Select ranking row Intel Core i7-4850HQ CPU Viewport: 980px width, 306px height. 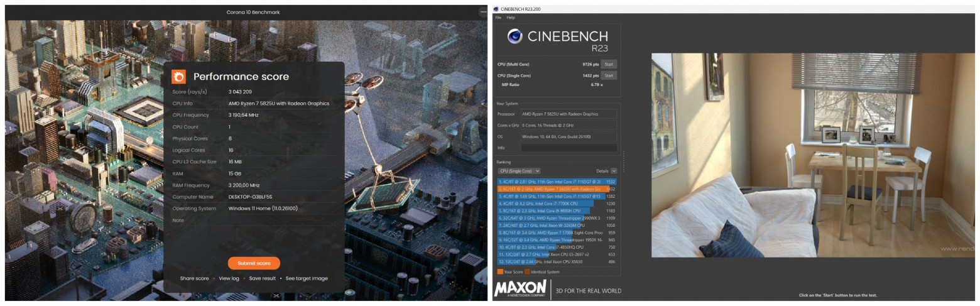[557, 247]
